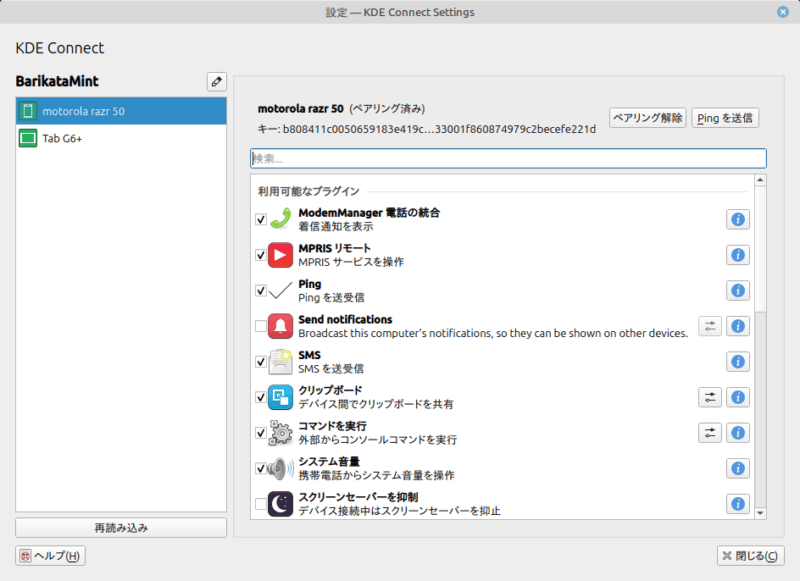Click the plugin list scrollbar down arrow
The height and width of the screenshot is (581, 800).
[760, 513]
